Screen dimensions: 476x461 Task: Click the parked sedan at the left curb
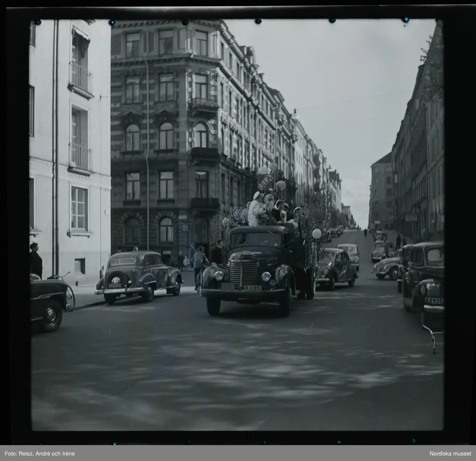139,275
